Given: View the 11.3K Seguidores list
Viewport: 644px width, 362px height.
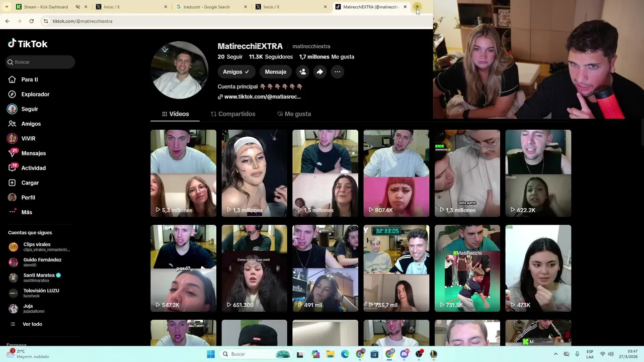Looking at the screenshot, I should pyautogui.click(x=271, y=57).
